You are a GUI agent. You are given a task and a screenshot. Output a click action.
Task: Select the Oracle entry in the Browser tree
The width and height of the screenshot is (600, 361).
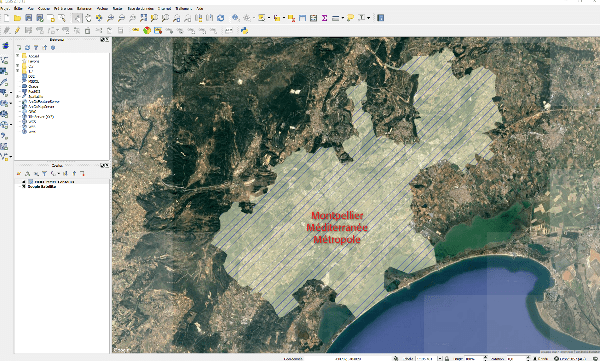pyautogui.click(x=33, y=87)
